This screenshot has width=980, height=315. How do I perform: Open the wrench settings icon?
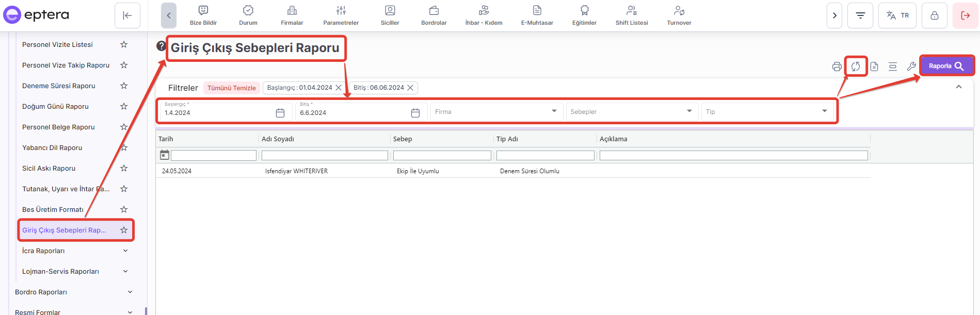pos(911,67)
